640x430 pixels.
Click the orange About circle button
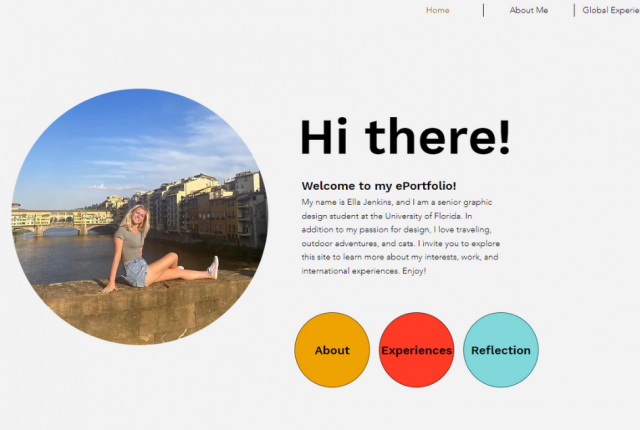coord(332,350)
